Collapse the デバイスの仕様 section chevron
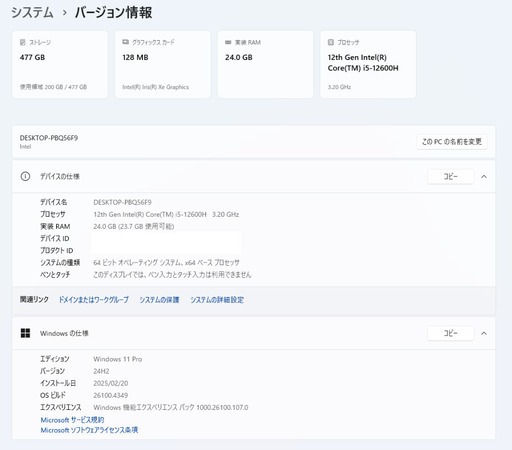 [x=484, y=177]
